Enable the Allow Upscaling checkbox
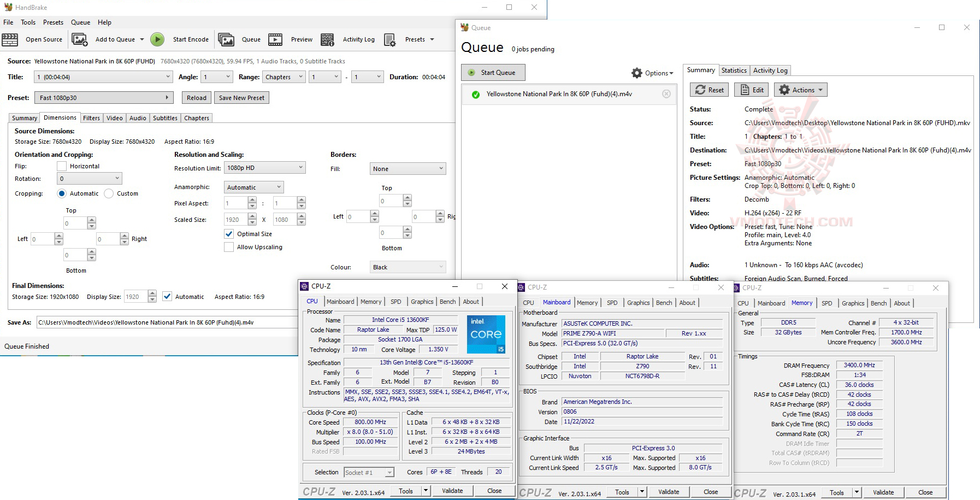980x500 pixels. click(229, 247)
